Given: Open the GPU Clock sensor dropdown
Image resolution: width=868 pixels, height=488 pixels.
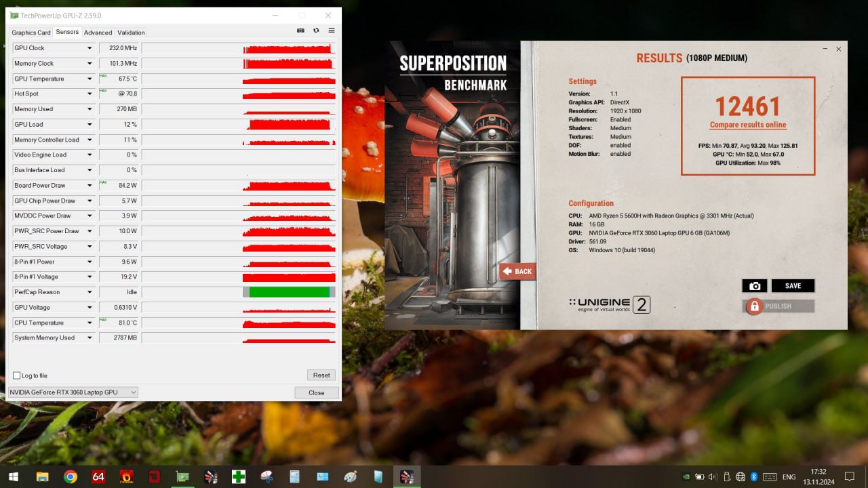Looking at the screenshot, I should pyautogui.click(x=90, y=48).
